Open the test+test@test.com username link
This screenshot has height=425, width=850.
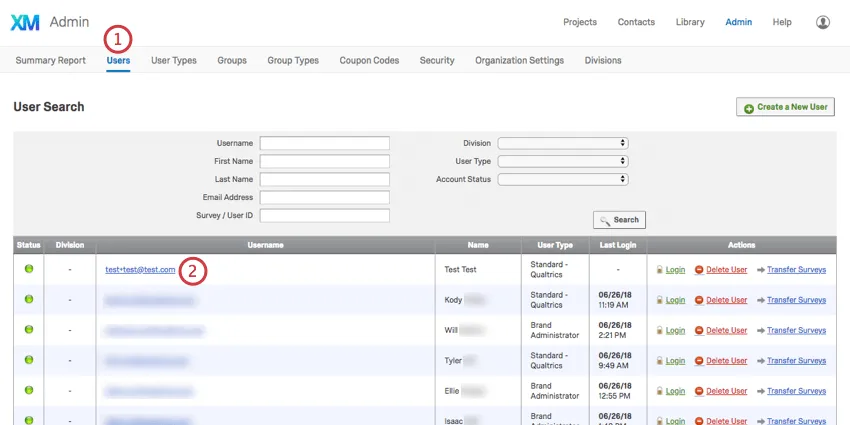[140, 269]
